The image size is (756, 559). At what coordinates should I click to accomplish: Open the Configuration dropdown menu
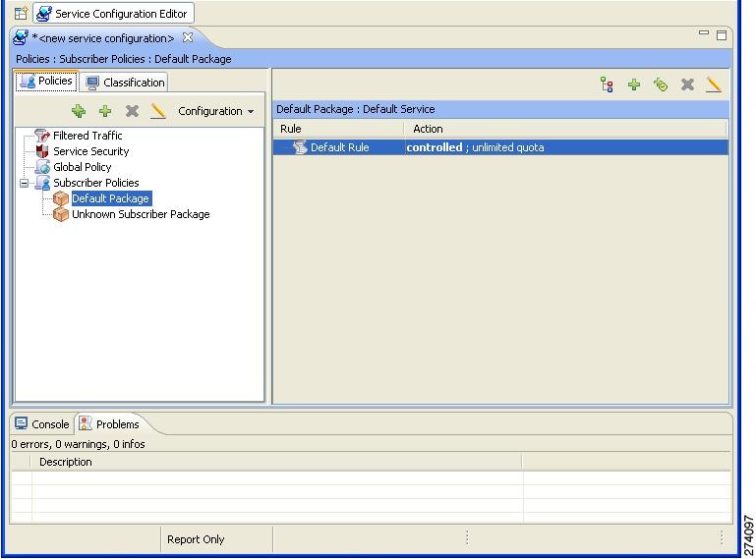(215, 111)
